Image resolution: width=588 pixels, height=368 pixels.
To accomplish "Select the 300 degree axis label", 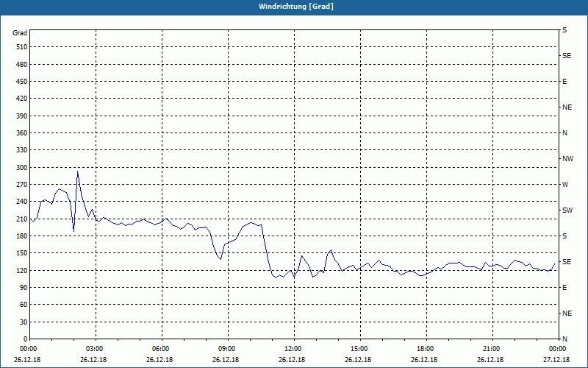I will pos(22,168).
